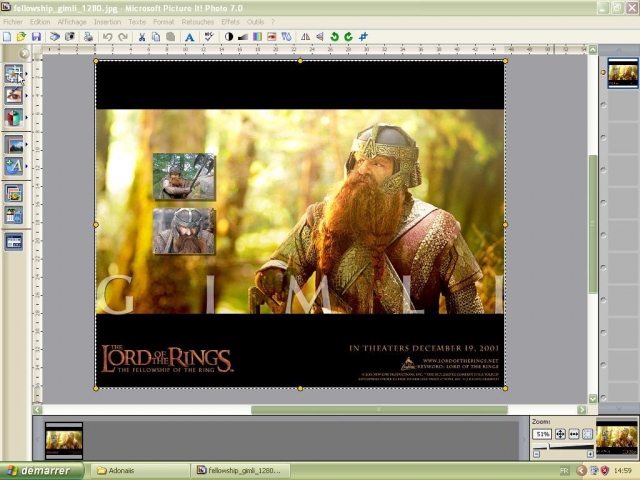Open the color paint bucket sidebar tool

13,118
